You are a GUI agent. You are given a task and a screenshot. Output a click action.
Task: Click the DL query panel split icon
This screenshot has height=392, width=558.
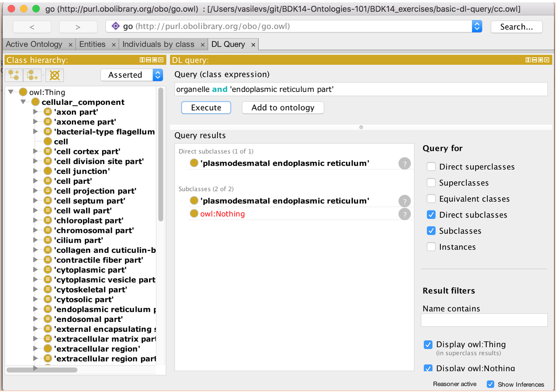pyautogui.click(x=528, y=60)
